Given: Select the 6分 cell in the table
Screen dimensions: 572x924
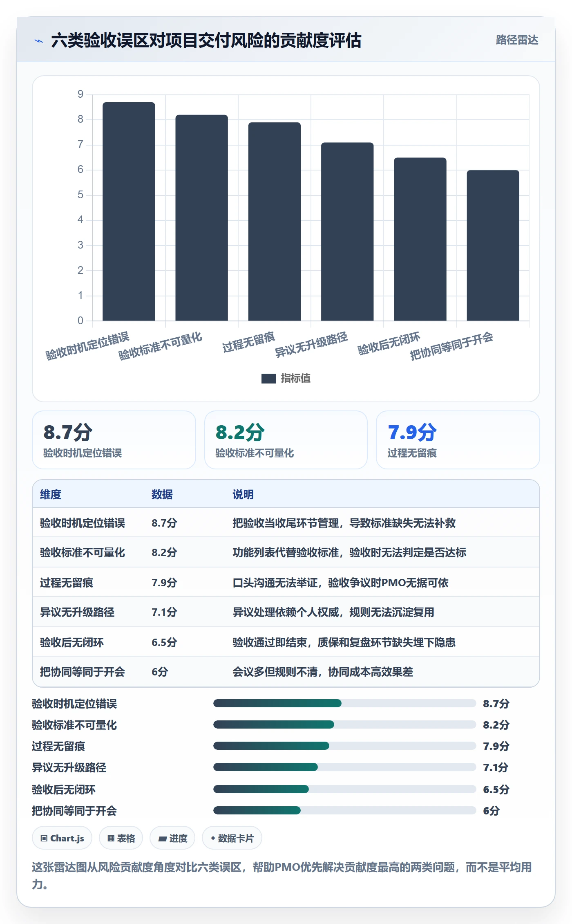Looking at the screenshot, I should [160, 672].
